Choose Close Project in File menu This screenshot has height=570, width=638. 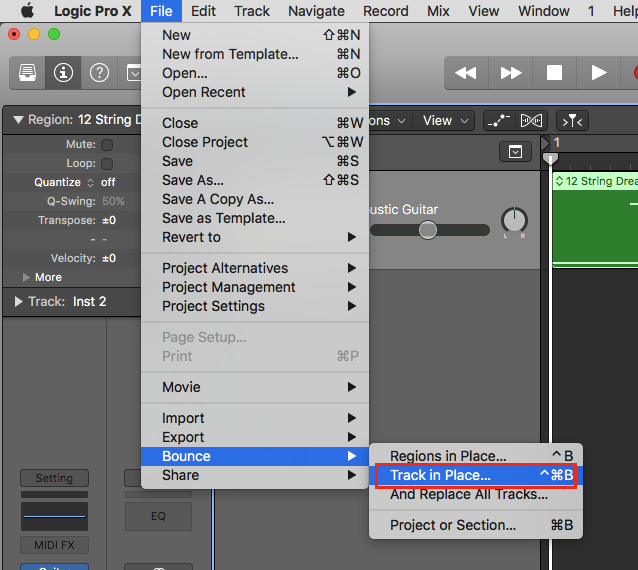tap(255, 142)
